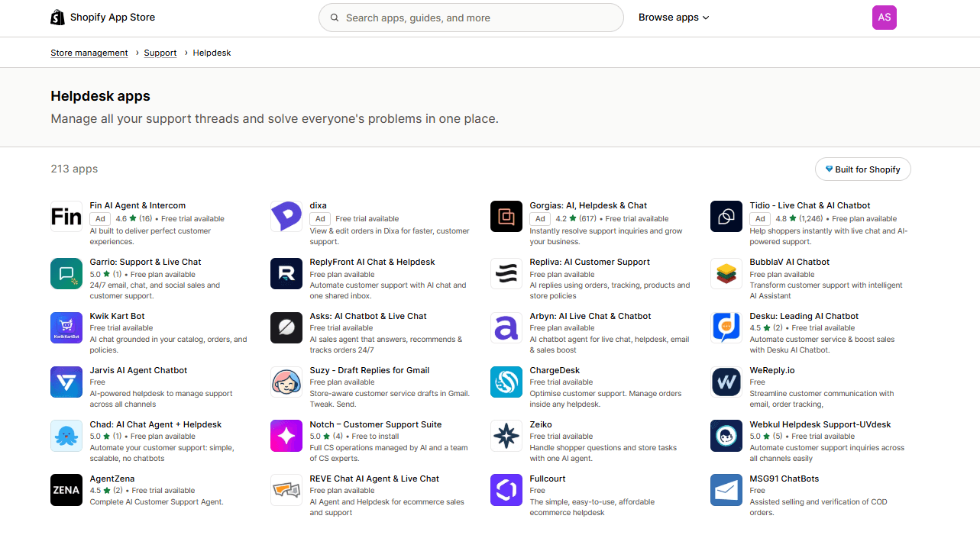Open Garrio: Support & Live Chat title
980x535 pixels.
145,262
